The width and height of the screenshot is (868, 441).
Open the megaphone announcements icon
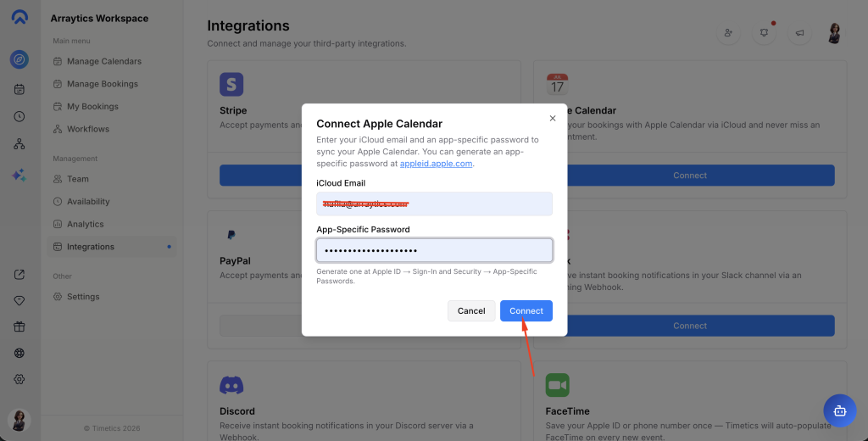pyautogui.click(x=798, y=33)
